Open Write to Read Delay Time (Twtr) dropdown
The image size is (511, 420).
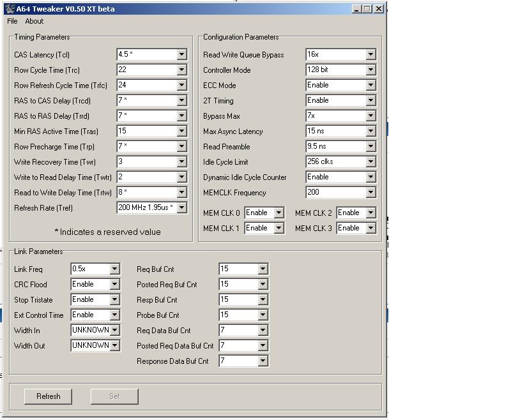182,177
